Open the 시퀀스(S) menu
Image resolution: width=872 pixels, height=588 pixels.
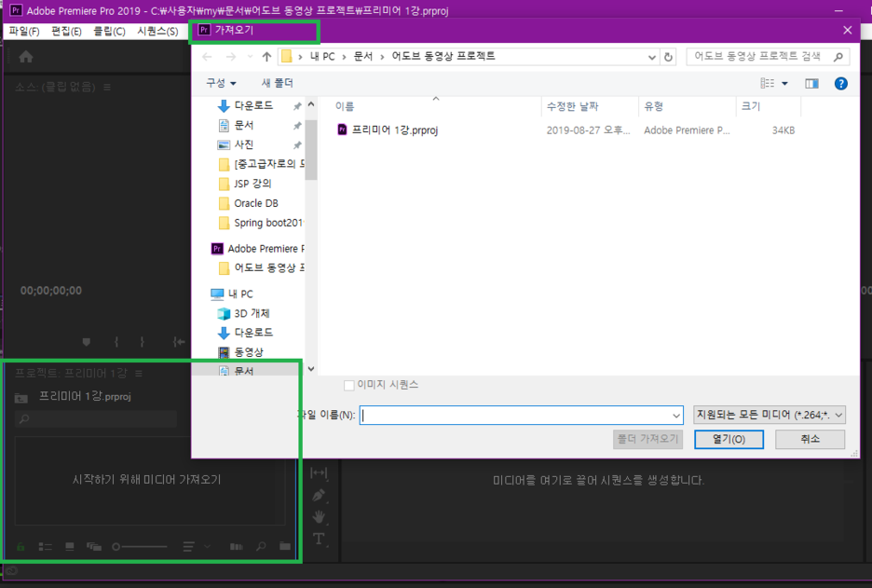[157, 31]
